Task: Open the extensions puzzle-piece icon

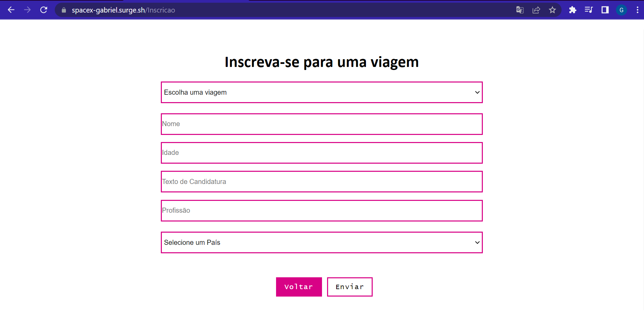Action: tap(572, 10)
